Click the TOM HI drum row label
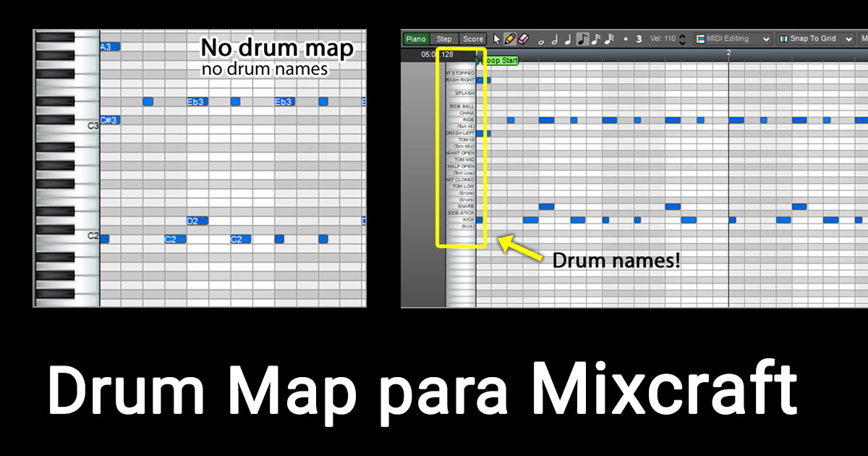Screen dimensions: 868x456 pos(466,140)
